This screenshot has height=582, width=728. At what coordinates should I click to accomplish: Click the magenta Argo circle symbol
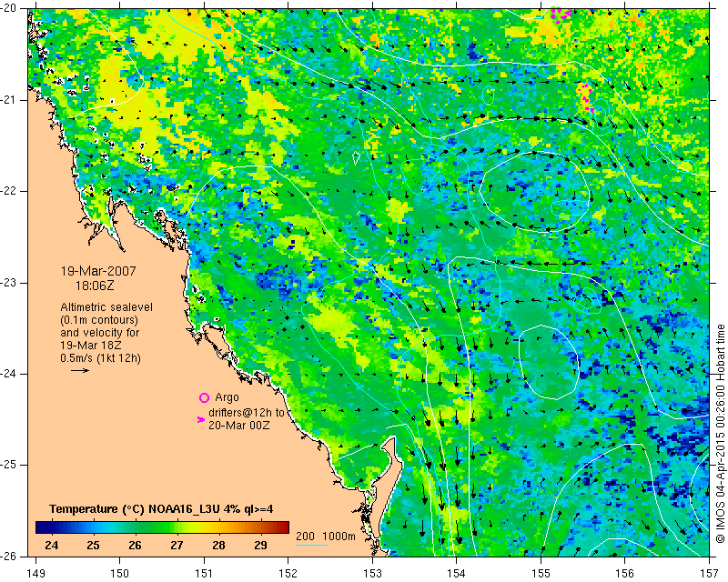pos(204,397)
